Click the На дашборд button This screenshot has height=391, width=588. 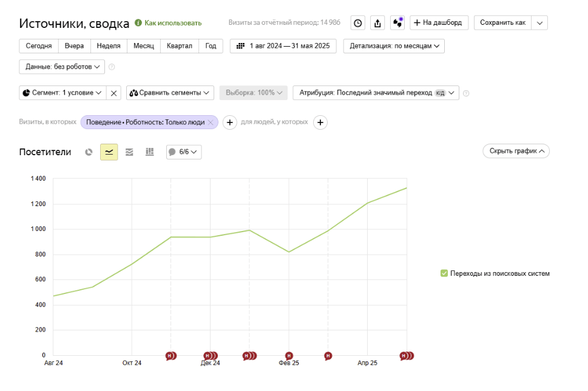(x=439, y=23)
